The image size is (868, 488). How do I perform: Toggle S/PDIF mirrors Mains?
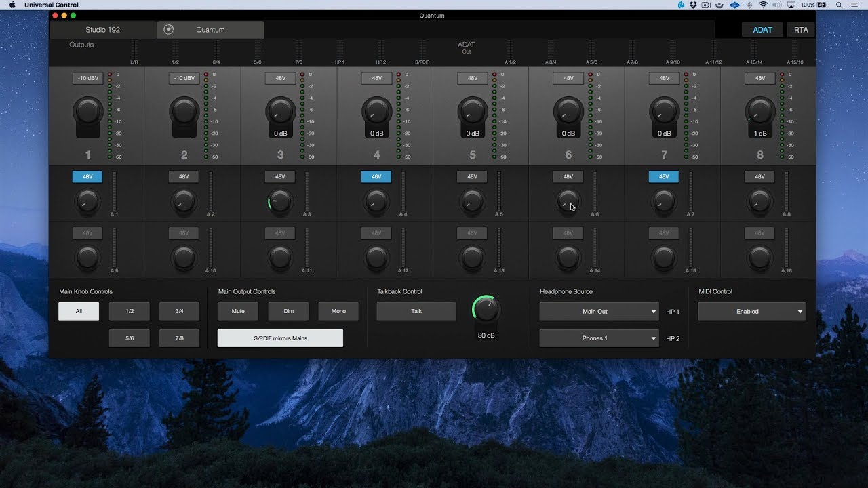pos(280,338)
